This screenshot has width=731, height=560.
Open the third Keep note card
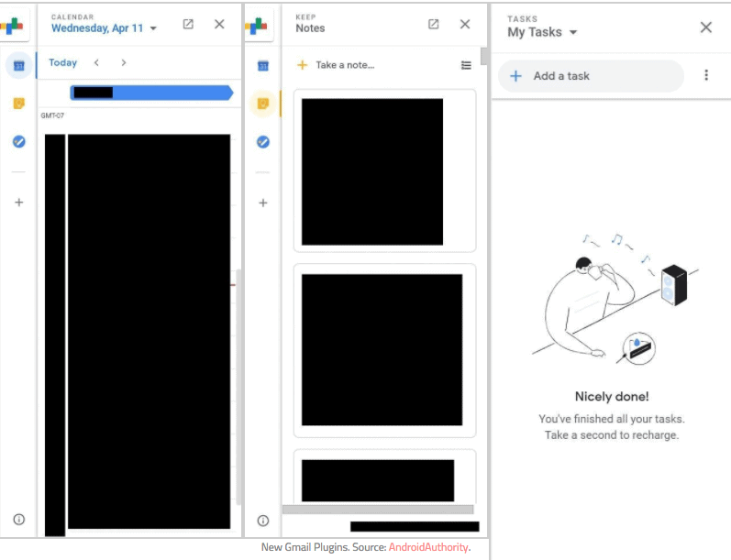coord(384,477)
